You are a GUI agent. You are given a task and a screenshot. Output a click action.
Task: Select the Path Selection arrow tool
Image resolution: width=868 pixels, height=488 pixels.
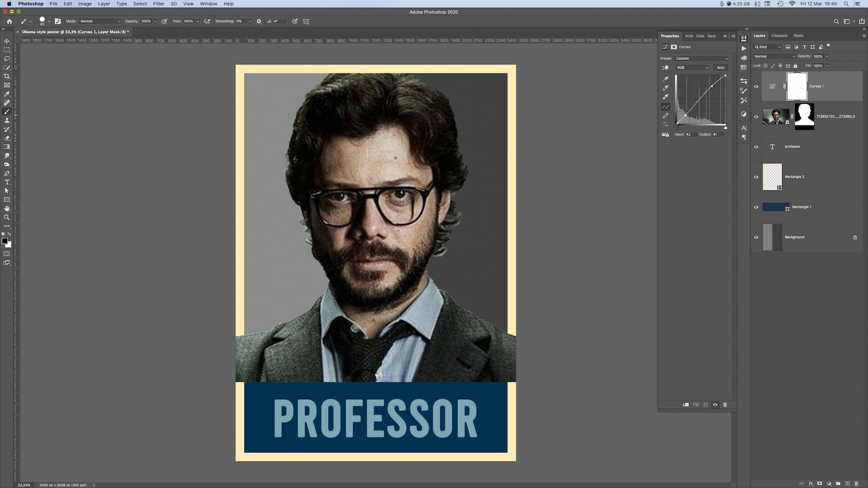point(7,191)
